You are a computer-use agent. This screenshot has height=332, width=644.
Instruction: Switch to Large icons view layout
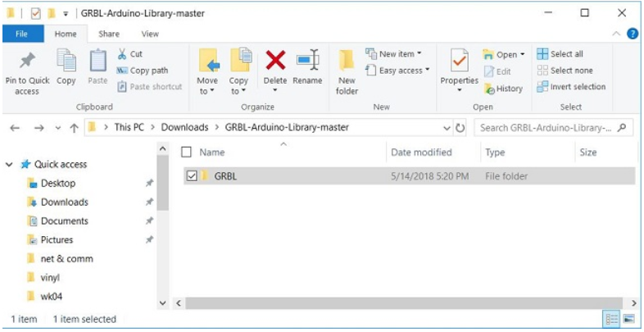(628, 319)
